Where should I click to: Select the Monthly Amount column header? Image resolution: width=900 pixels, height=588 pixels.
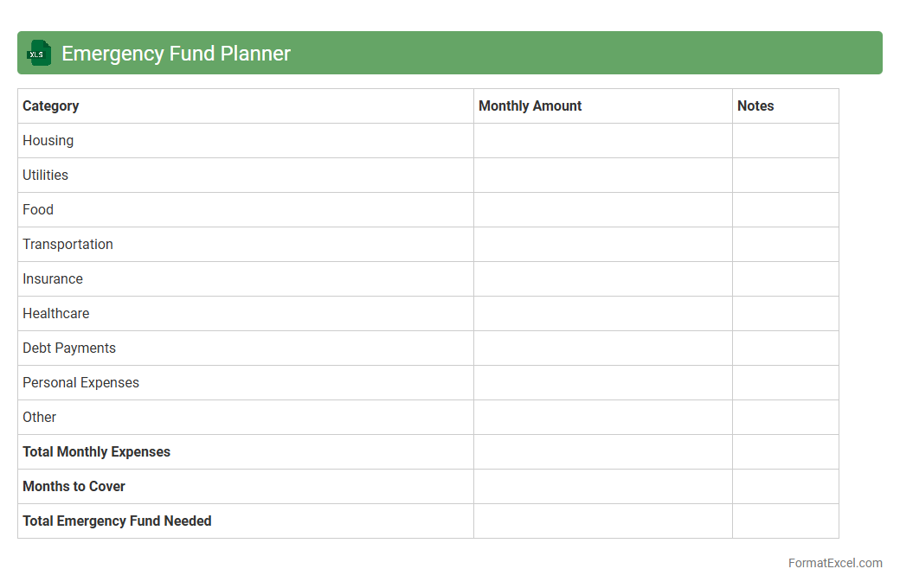point(530,106)
